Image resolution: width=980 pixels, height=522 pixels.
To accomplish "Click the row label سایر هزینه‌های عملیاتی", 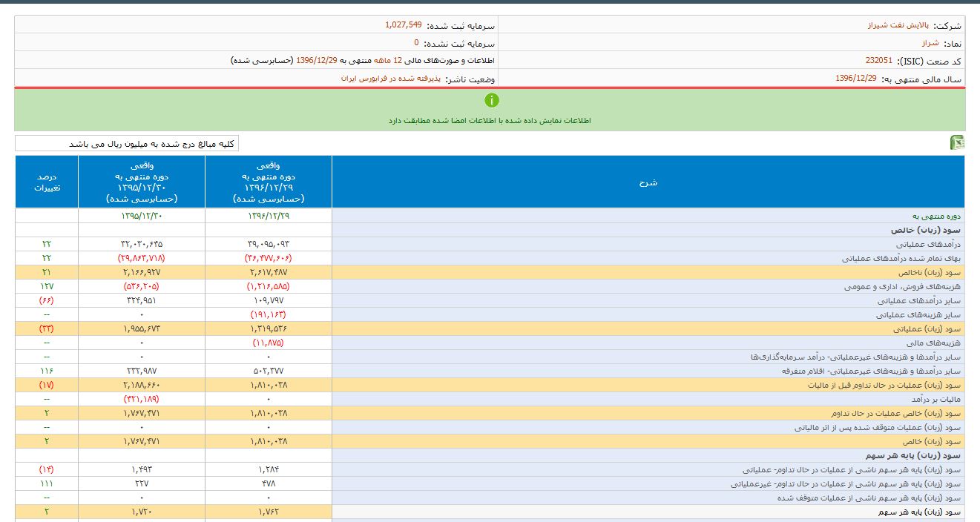I will click(918, 314).
